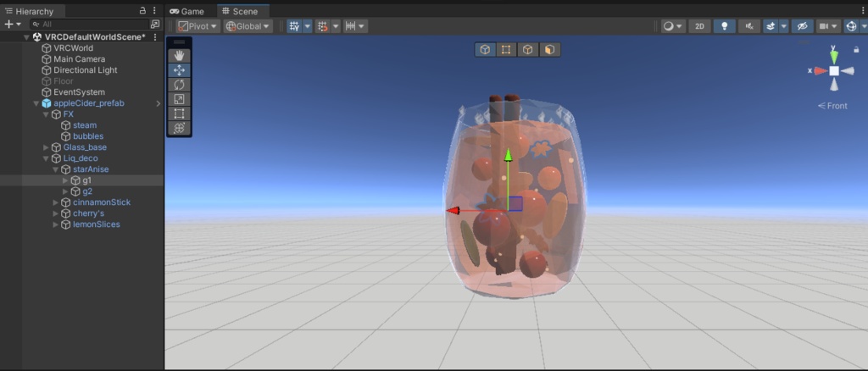Click the green Y axis cone on gizmo
868x371 pixels.
click(834, 56)
